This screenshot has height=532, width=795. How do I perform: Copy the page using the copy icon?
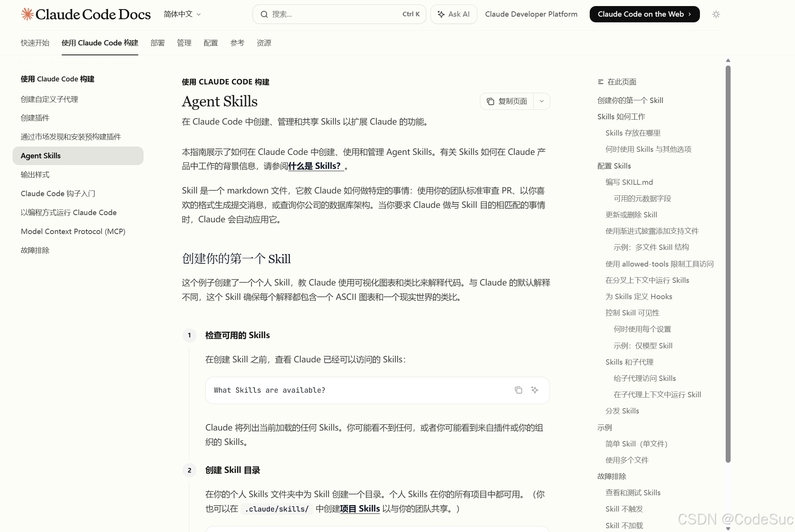pyautogui.click(x=490, y=101)
